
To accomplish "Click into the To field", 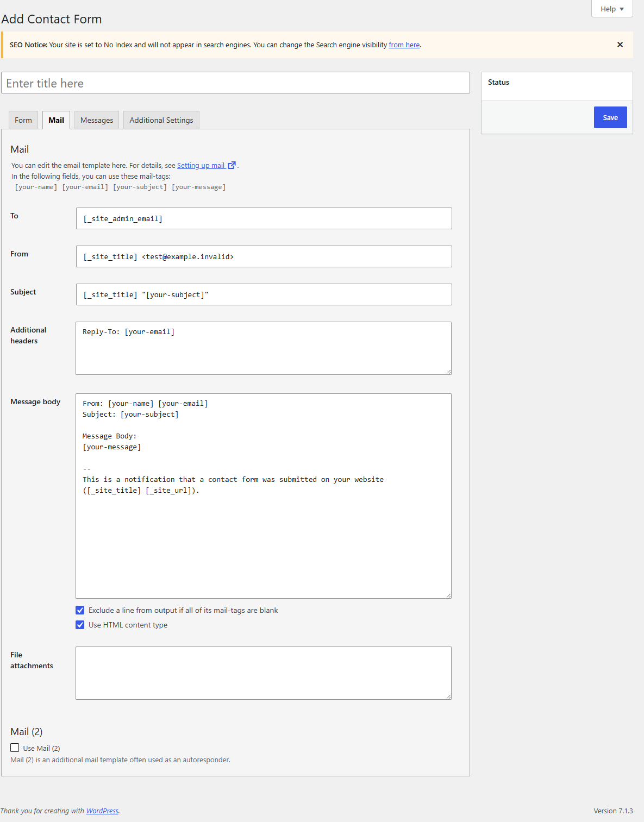I will 264,218.
